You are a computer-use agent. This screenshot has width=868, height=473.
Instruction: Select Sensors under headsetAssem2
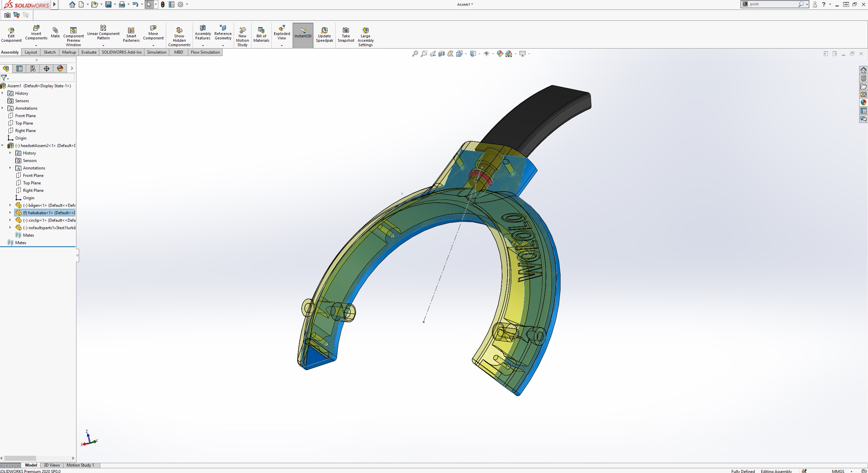click(26, 161)
